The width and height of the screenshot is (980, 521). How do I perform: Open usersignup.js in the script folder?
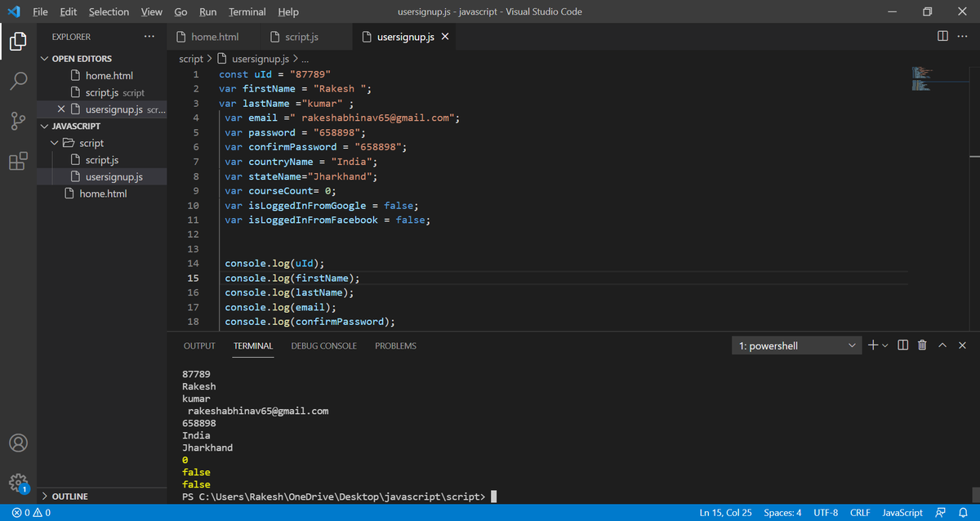pyautogui.click(x=102, y=177)
